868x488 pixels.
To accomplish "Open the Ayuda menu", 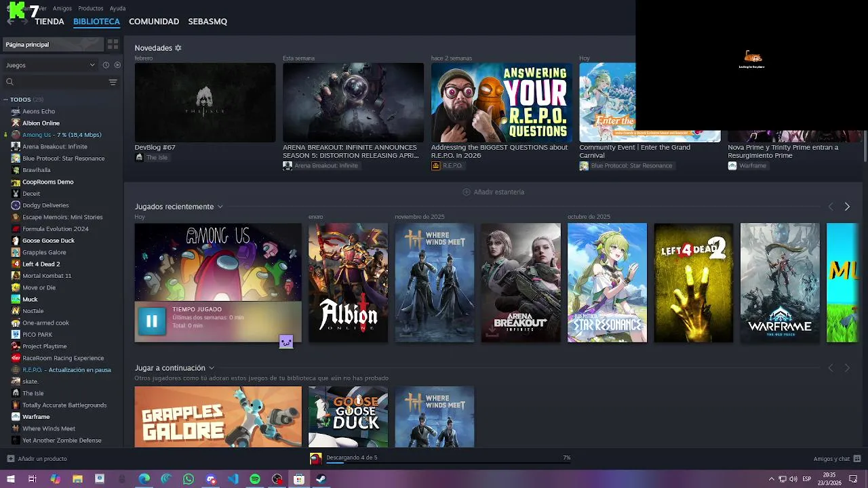I will click(x=117, y=9).
